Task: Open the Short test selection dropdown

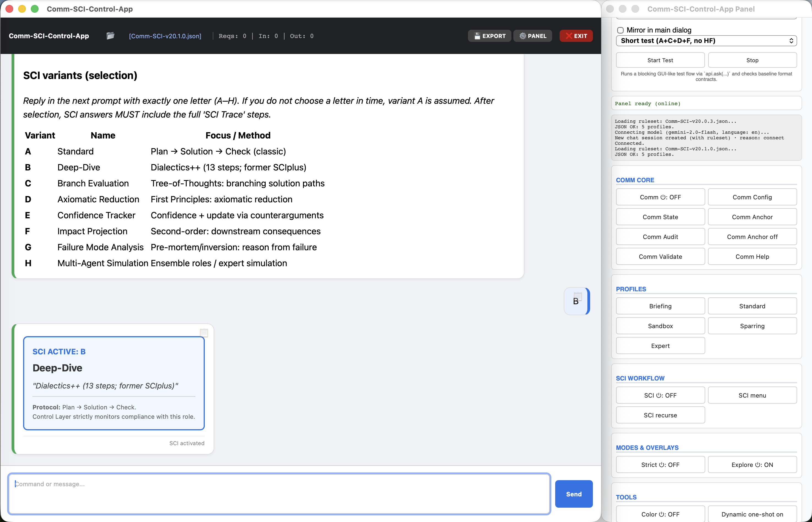Action: tap(706, 41)
